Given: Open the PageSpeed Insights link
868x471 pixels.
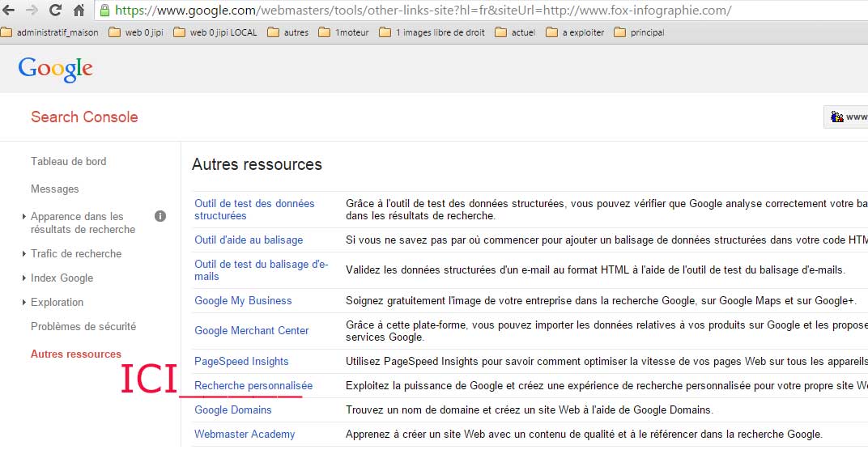Looking at the screenshot, I should pos(241,362).
